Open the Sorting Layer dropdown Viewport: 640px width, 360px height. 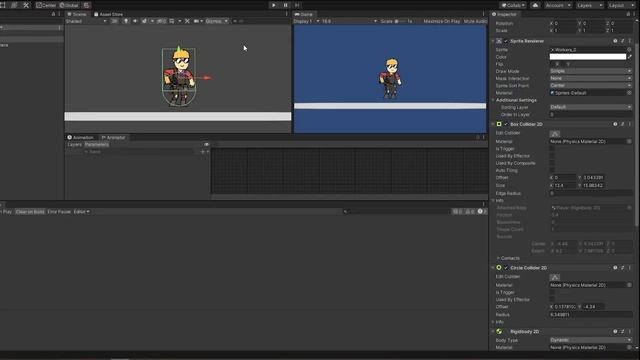tap(591, 107)
